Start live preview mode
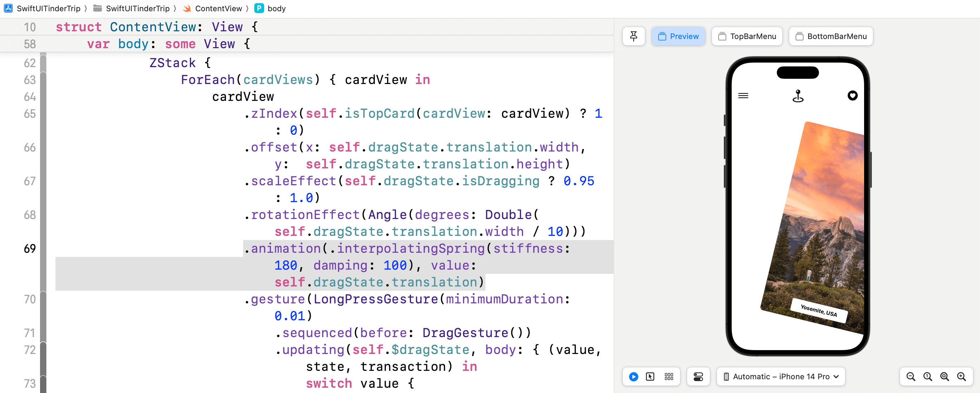Screen dimensions: 980x393 coord(633,376)
